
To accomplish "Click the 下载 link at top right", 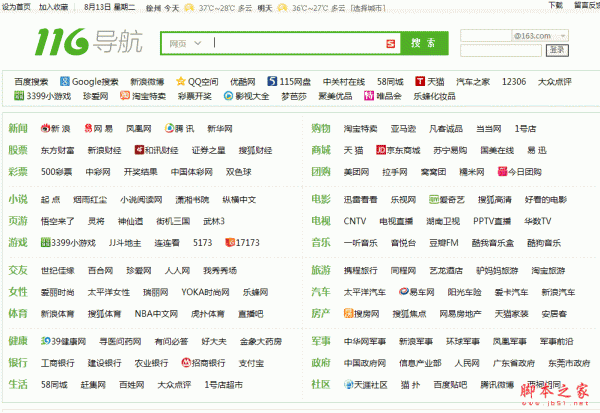I will tap(555, 5).
